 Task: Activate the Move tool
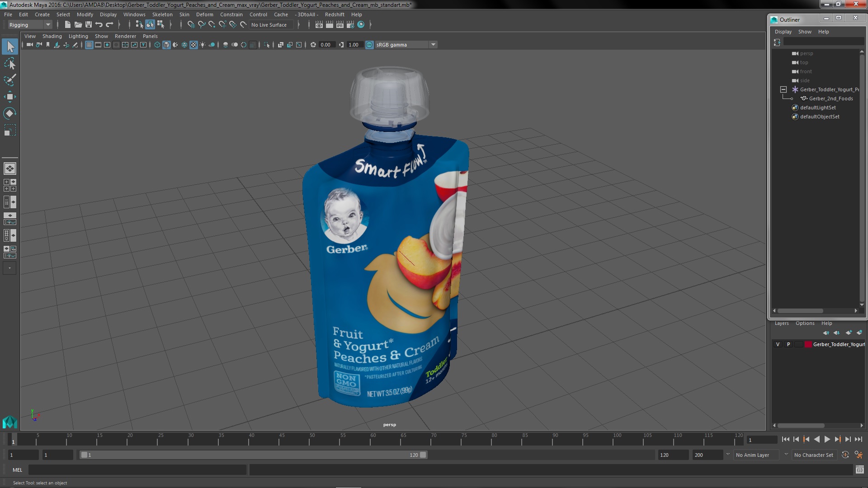tap(10, 97)
